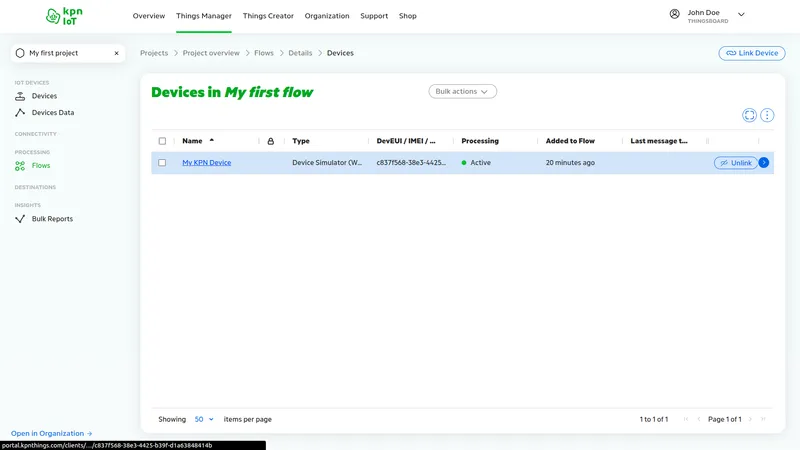Click the 20 minutes ago cell

(570, 163)
